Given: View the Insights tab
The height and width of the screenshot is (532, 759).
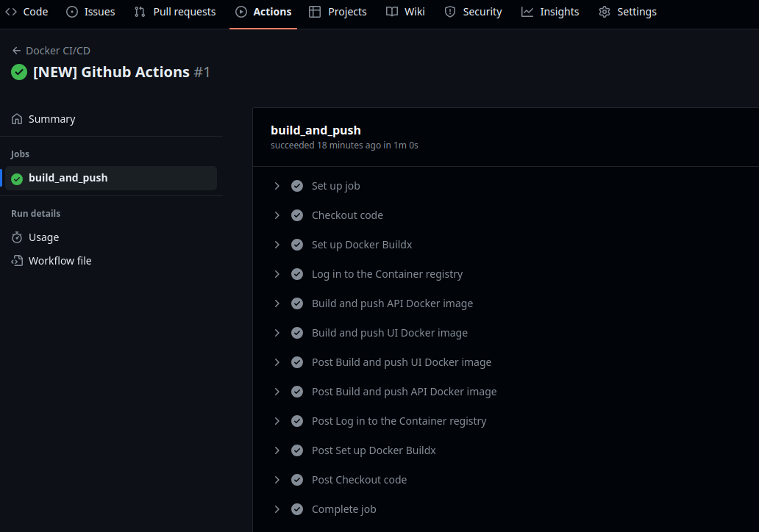Looking at the screenshot, I should [x=550, y=12].
